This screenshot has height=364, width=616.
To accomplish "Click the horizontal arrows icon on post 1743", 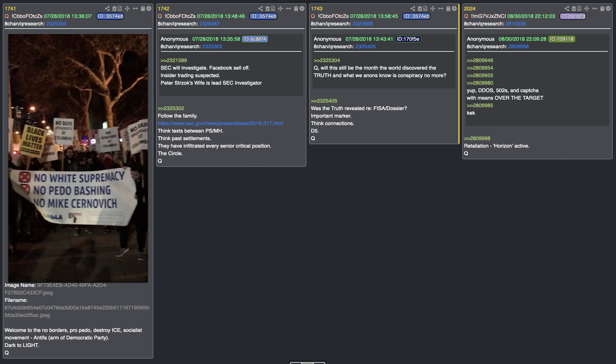I will click(x=441, y=9).
